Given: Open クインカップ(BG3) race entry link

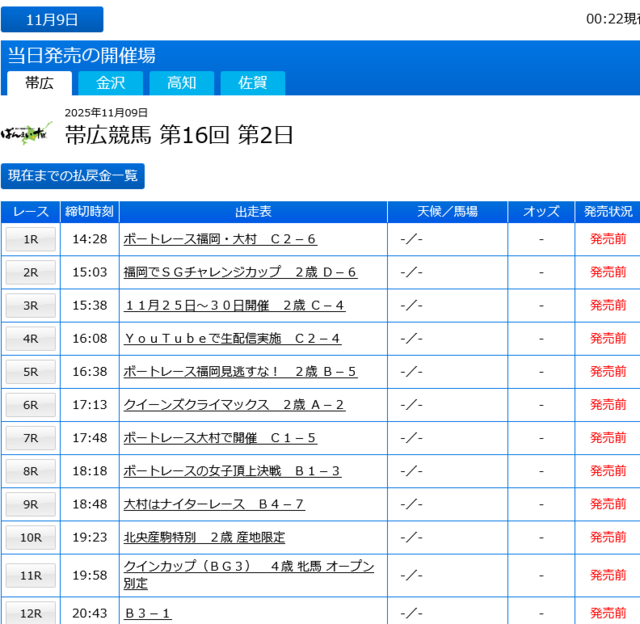Looking at the screenshot, I should (x=248, y=567).
